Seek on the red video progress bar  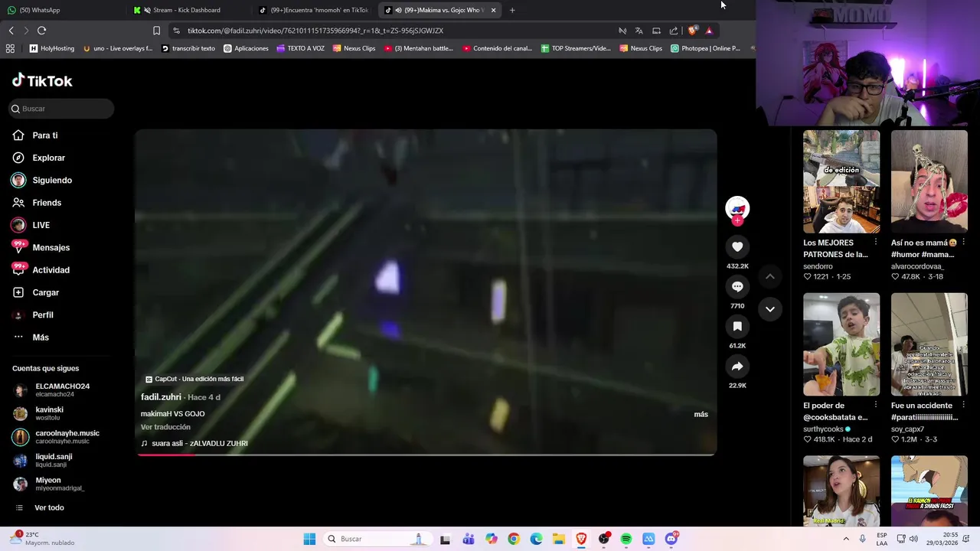pos(426,455)
